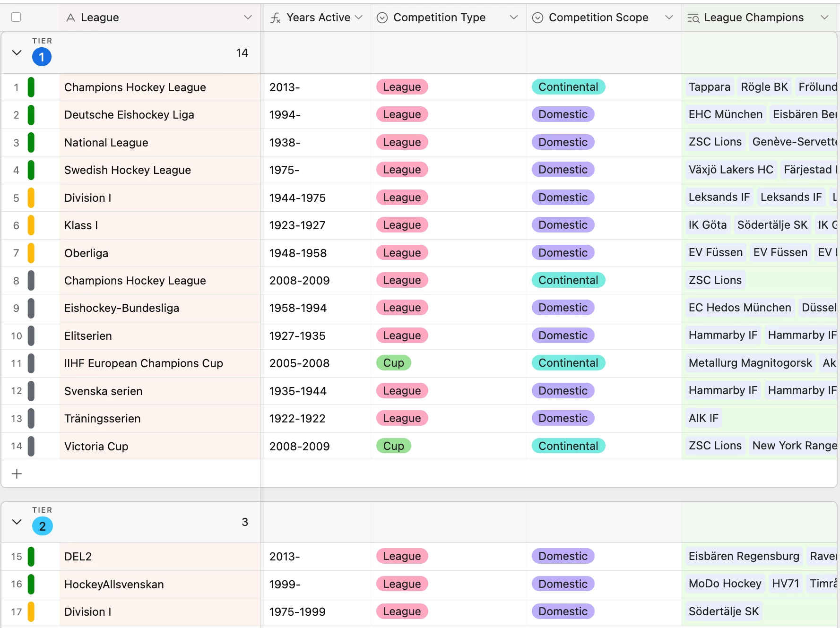
Task: Open the Years Active column dropdown arrow
Action: click(x=359, y=17)
